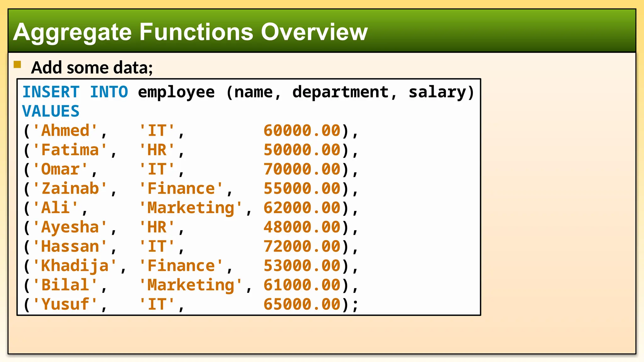The width and height of the screenshot is (644, 362).
Task: Click the salary value 72000.00
Action: tap(302, 246)
